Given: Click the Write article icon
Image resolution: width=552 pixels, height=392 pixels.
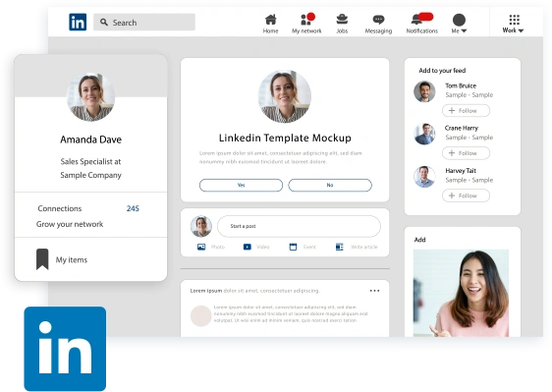Looking at the screenshot, I should pos(340,247).
